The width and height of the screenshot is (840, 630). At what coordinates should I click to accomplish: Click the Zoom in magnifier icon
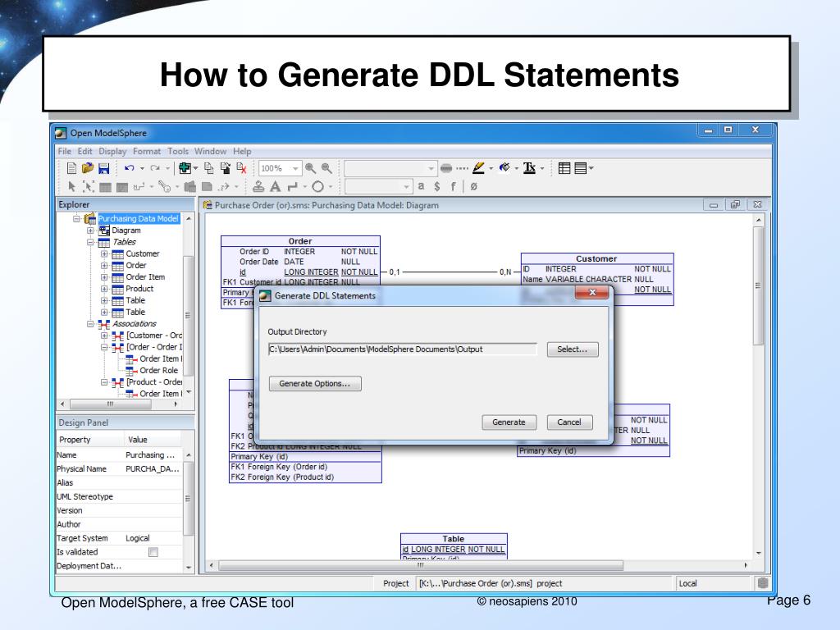click(x=310, y=168)
